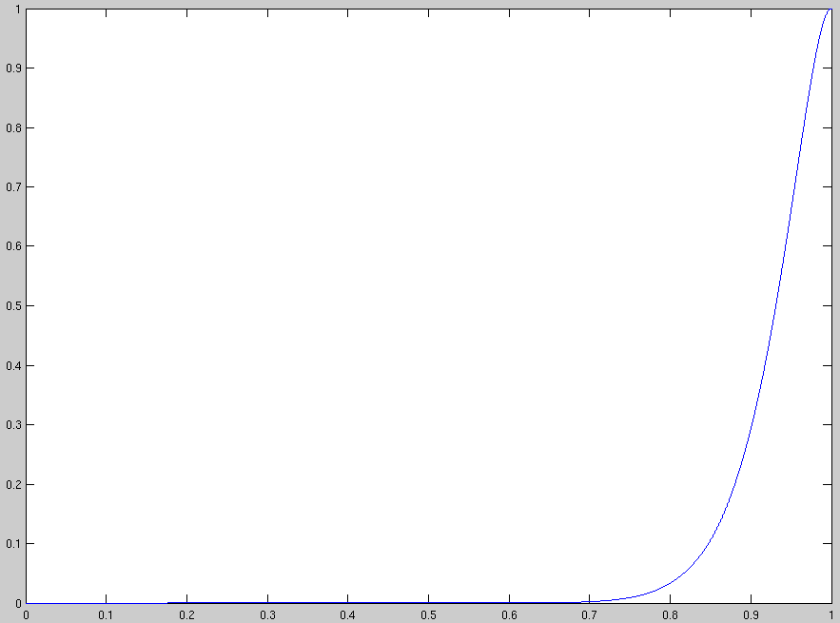Click the y-axis label 0.4
The width and height of the screenshot is (840, 623).
(x=13, y=366)
